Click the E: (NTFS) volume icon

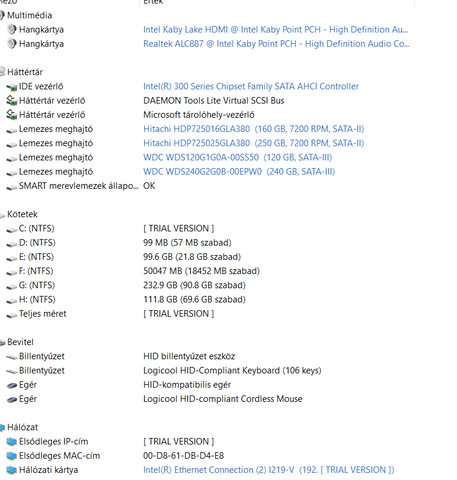[12, 258]
